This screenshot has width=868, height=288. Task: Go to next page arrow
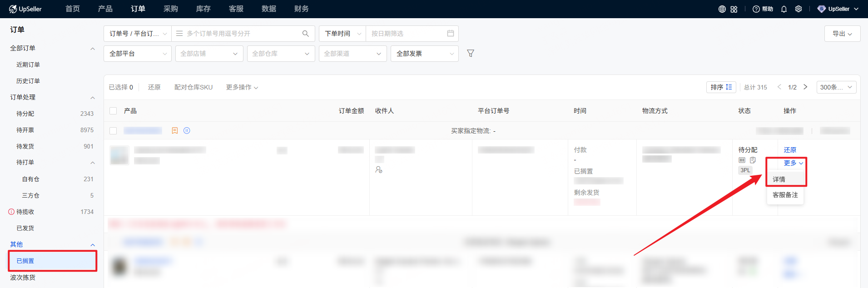click(805, 87)
